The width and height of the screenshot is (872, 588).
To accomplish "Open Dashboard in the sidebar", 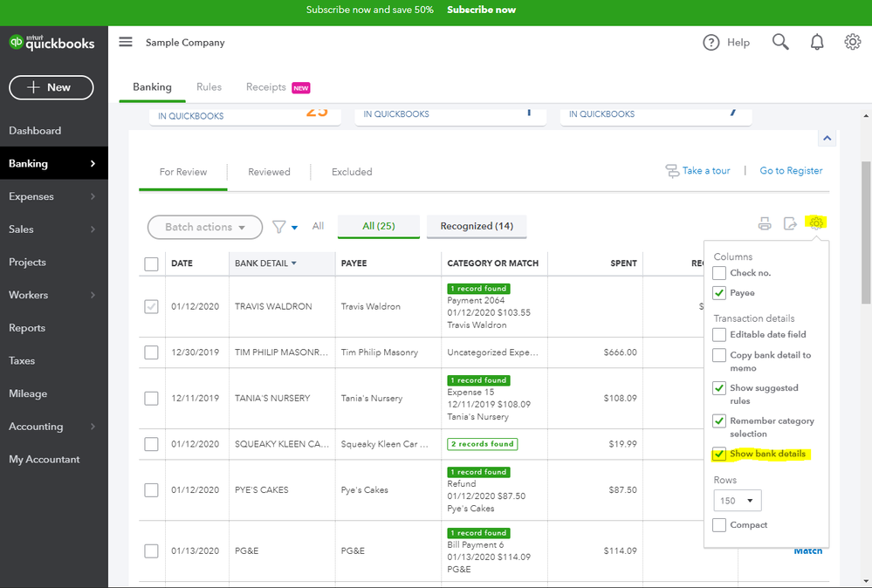I will coord(35,131).
